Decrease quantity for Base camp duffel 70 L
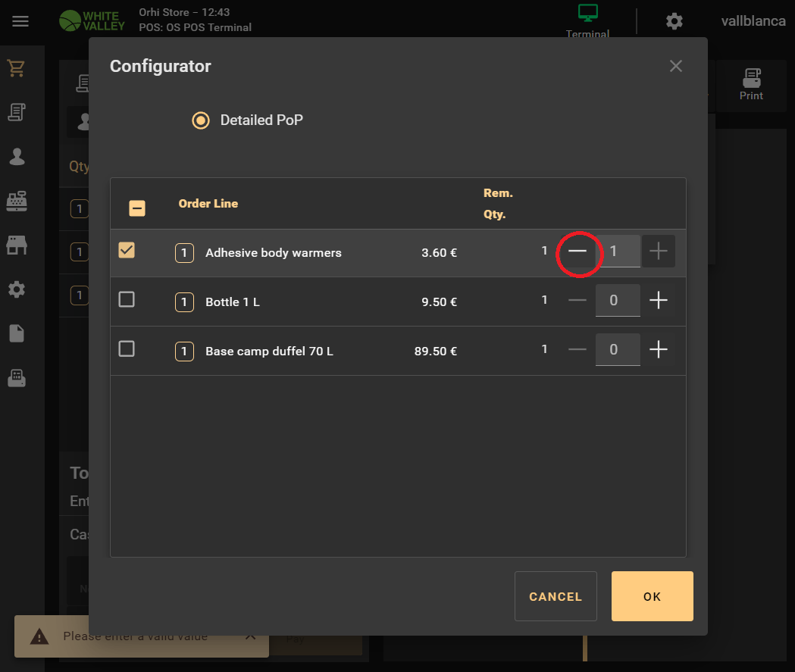This screenshot has width=795, height=672. coord(577,349)
